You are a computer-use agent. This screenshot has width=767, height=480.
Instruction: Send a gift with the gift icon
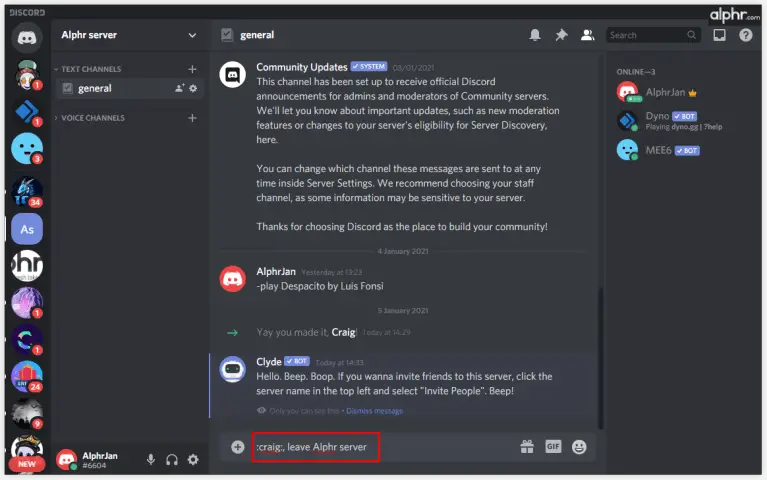point(527,447)
